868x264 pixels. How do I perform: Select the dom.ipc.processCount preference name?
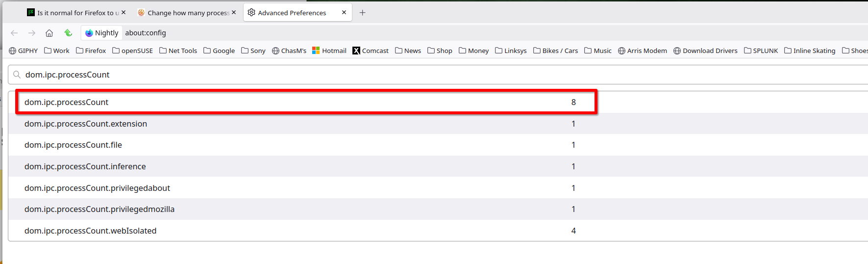click(x=67, y=102)
